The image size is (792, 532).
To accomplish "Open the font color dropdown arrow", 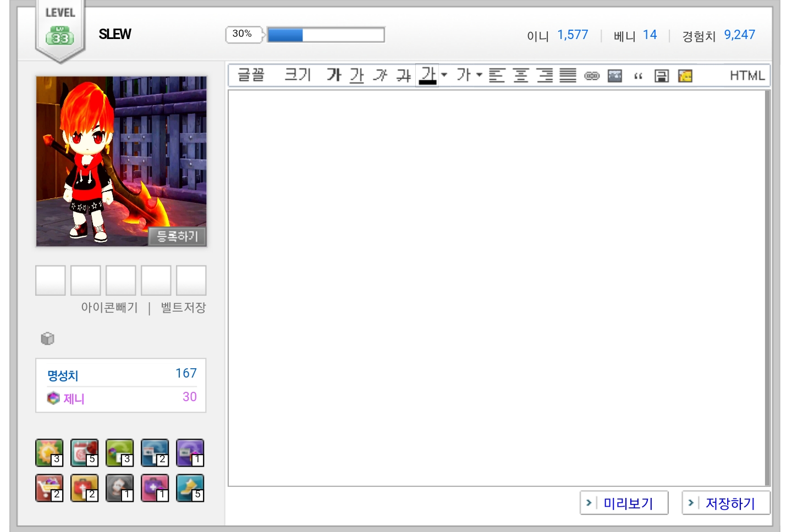I will (444, 75).
